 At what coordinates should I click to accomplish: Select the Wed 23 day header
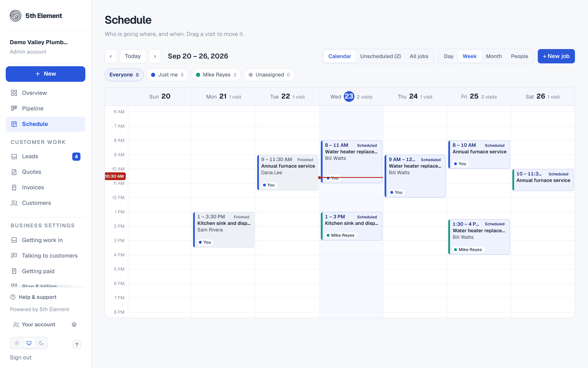pyautogui.click(x=351, y=97)
